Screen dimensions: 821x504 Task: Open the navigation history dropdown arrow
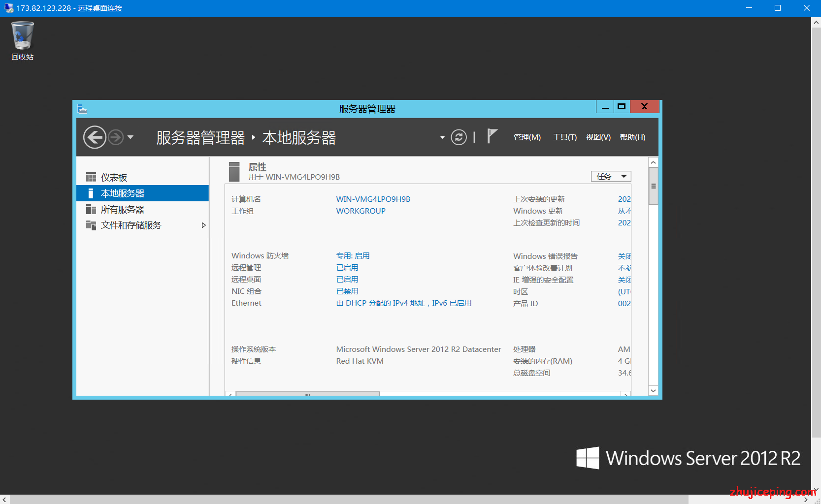pyautogui.click(x=131, y=137)
